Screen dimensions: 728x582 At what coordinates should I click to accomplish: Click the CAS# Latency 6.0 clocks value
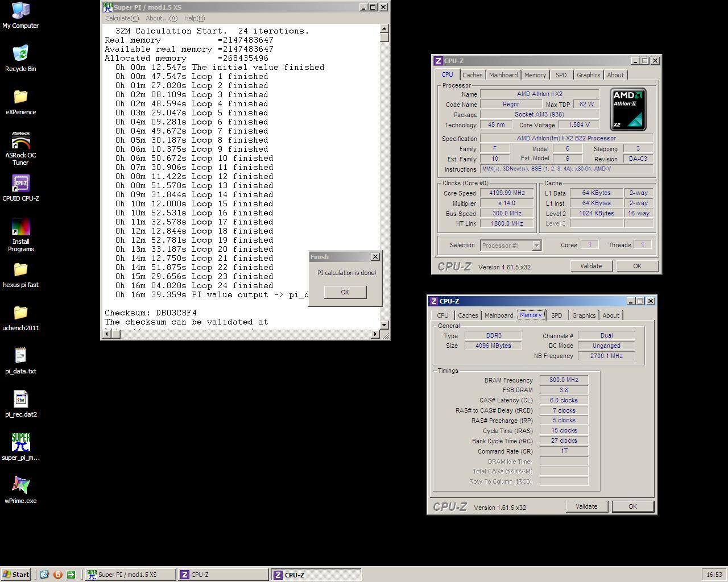564,400
